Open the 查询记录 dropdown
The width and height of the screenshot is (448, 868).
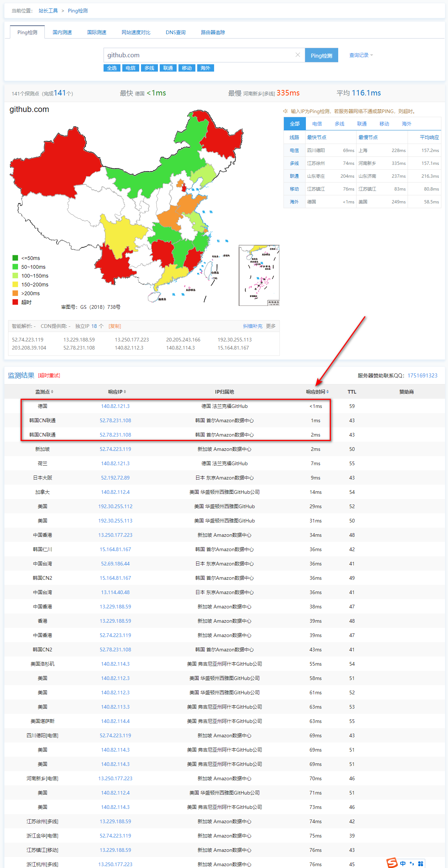tap(361, 55)
